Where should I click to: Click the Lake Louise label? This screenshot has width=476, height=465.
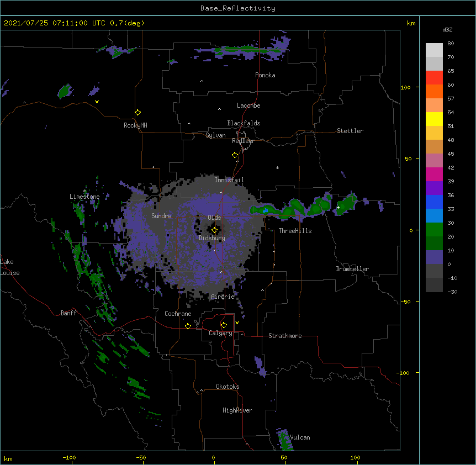tap(10, 267)
